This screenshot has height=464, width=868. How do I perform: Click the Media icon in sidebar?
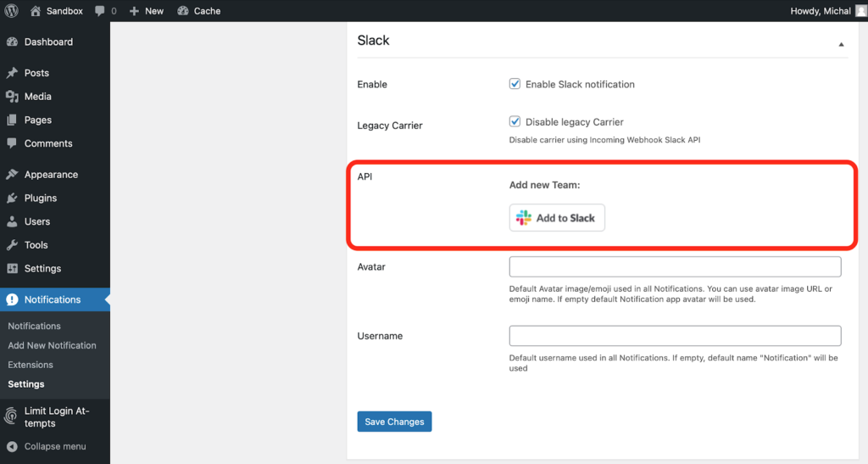click(12, 97)
